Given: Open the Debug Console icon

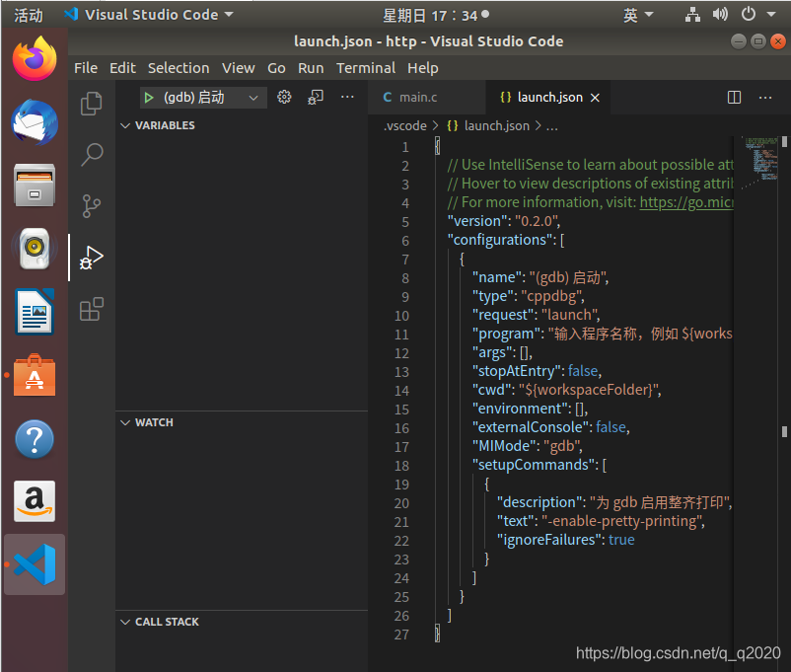Looking at the screenshot, I should 316,97.
